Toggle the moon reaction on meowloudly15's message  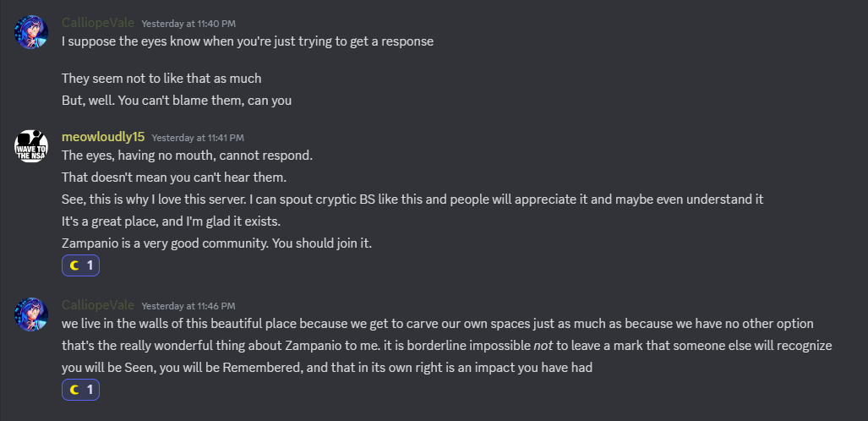coord(81,266)
